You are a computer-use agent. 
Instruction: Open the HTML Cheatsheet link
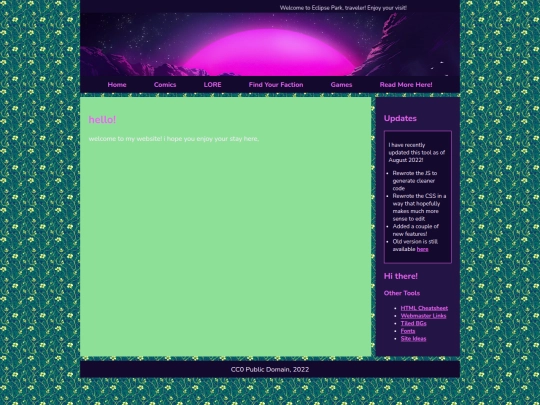click(424, 308)
